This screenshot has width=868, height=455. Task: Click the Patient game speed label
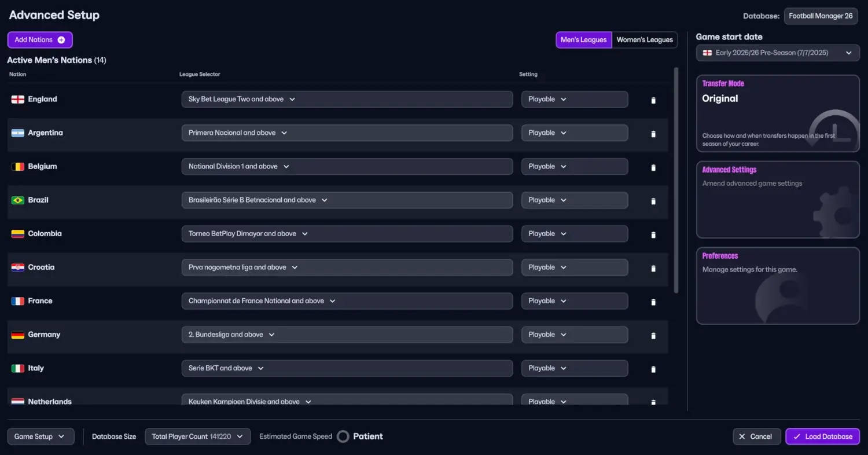pyautogui.click(x=368, y=436)
